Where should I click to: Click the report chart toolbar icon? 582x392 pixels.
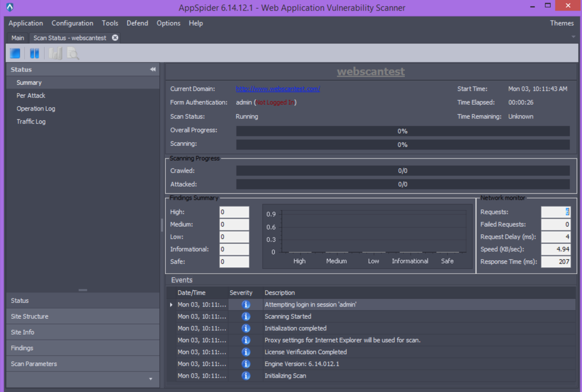pos(55,54)
